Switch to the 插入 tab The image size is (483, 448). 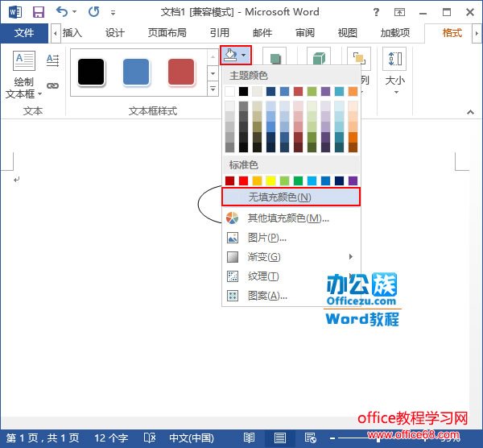72,33
